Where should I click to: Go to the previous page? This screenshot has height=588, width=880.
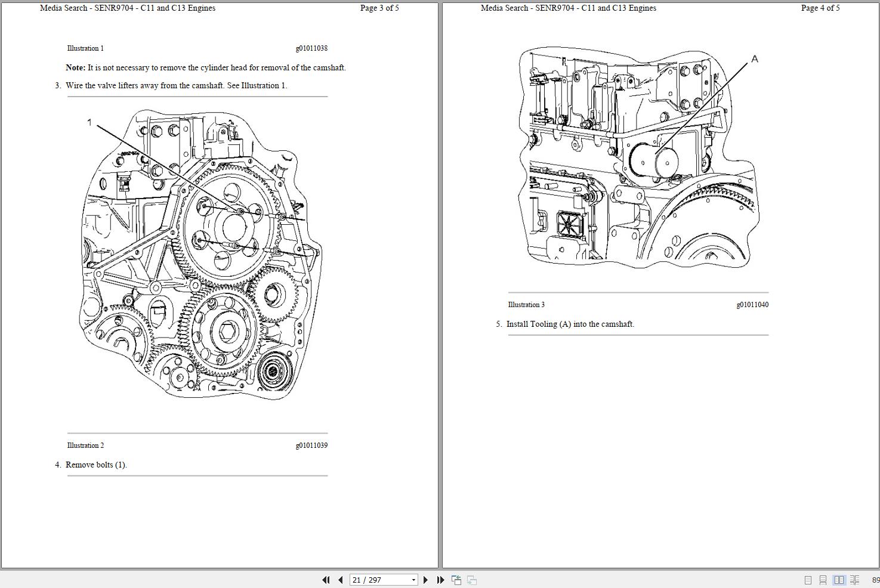[340, 579]
